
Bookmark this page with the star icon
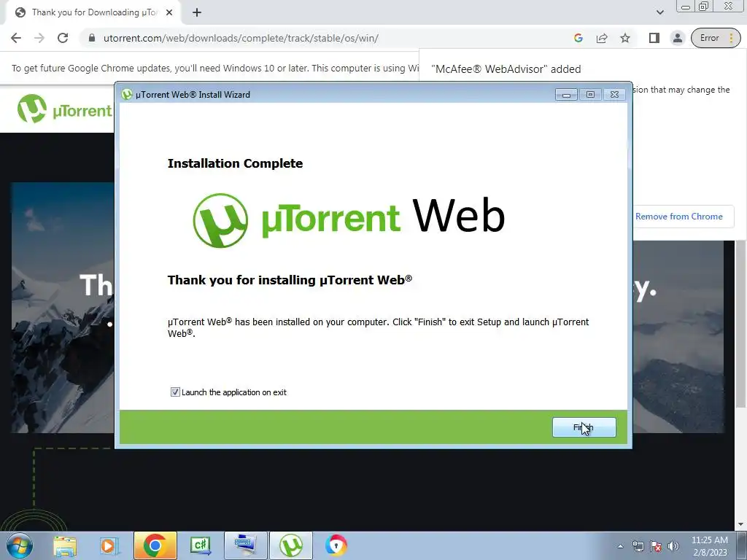coord(625,38)
